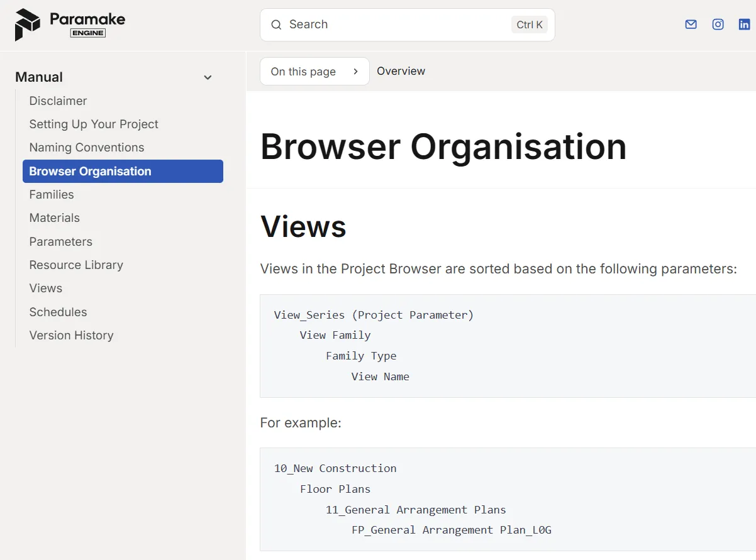Open the Resource Library page
The height and width of the screenshot is (560, 756).
76,265
